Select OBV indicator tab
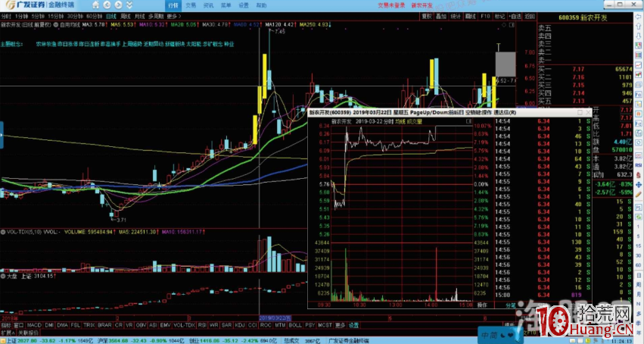Image resolution: width=644 pixels, height=344 pixels. [141, 325]
